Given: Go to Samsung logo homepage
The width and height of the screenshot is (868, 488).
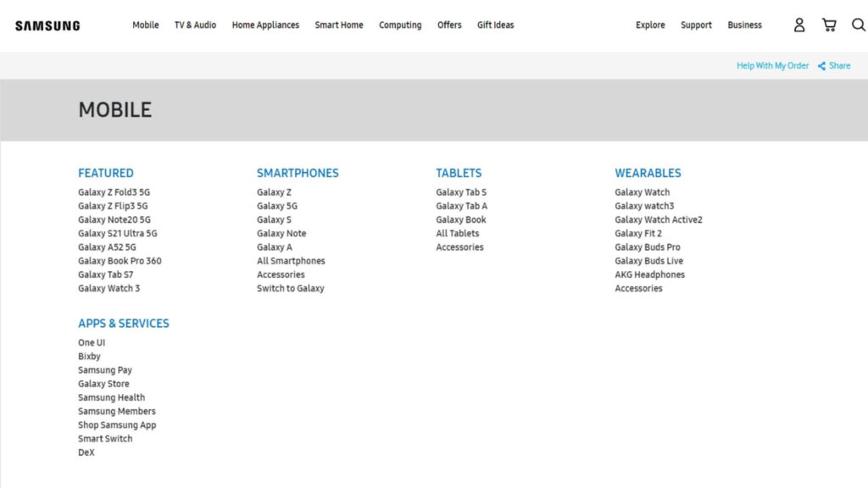Looking at the screenshot, I should 47,25.
